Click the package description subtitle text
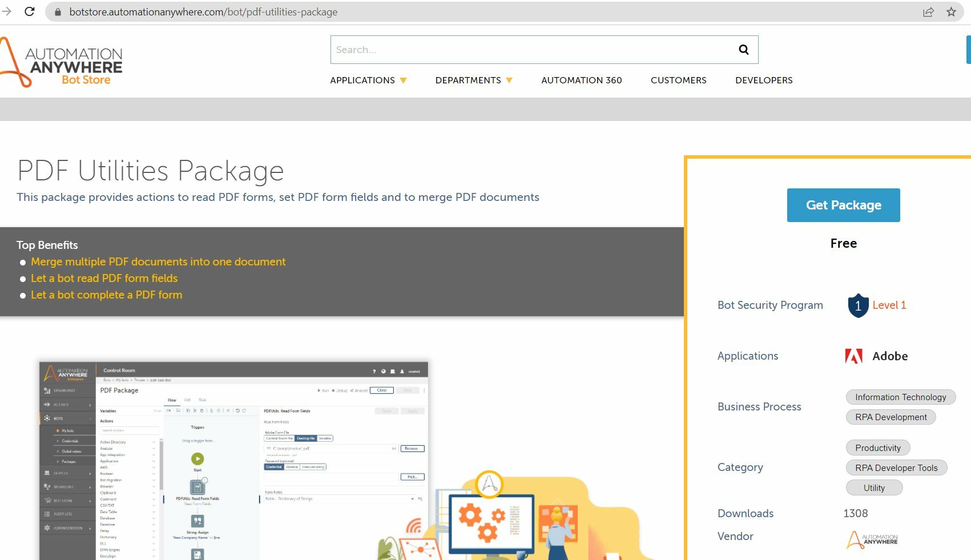Viewport: 971px width, 560px height. [277, 197]
